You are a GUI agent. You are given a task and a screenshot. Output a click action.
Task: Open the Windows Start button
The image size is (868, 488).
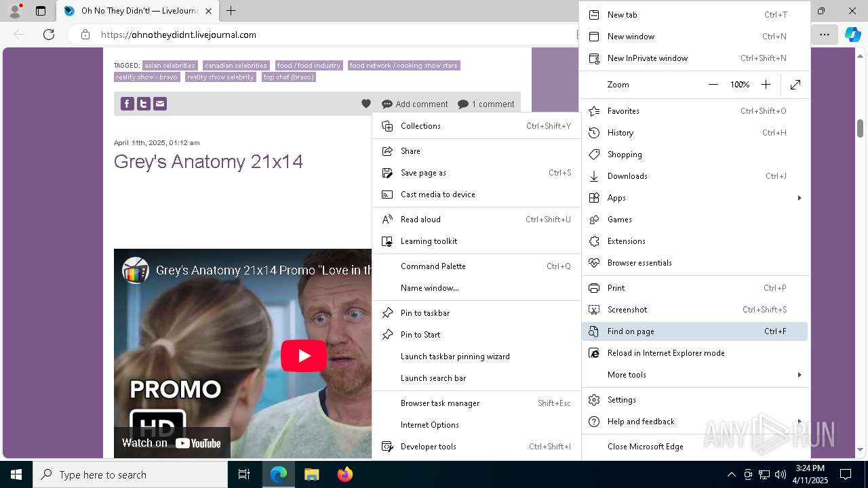pyautogui.click(x=16, y=474)
